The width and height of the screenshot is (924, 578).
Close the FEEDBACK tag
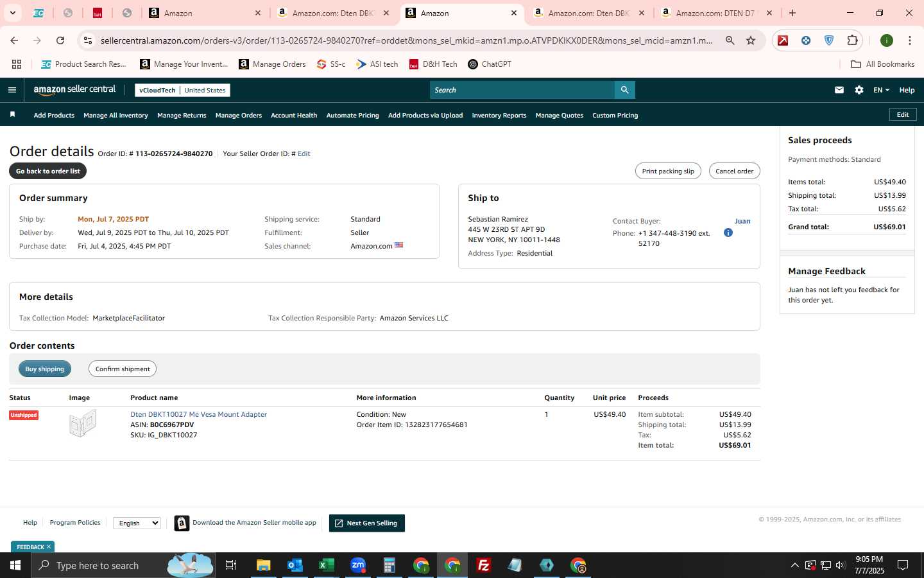click(x=49, y=547)
